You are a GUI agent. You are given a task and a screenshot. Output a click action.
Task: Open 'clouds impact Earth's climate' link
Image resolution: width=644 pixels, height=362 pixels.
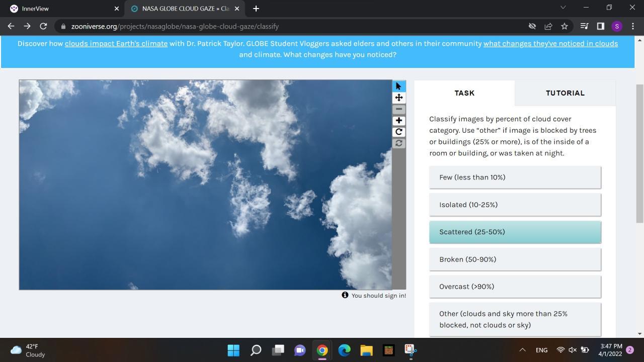[116, 44]
